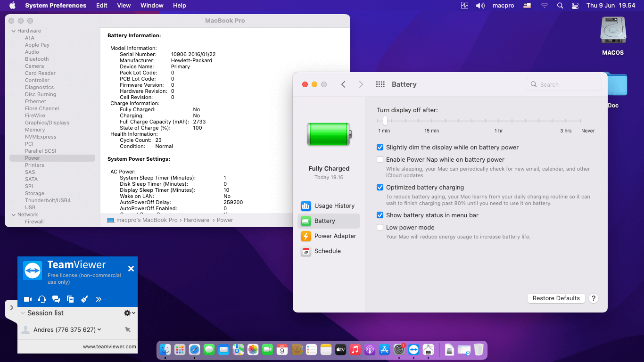Open the View menu
The image size is (644, 362).
coord(124,6)
